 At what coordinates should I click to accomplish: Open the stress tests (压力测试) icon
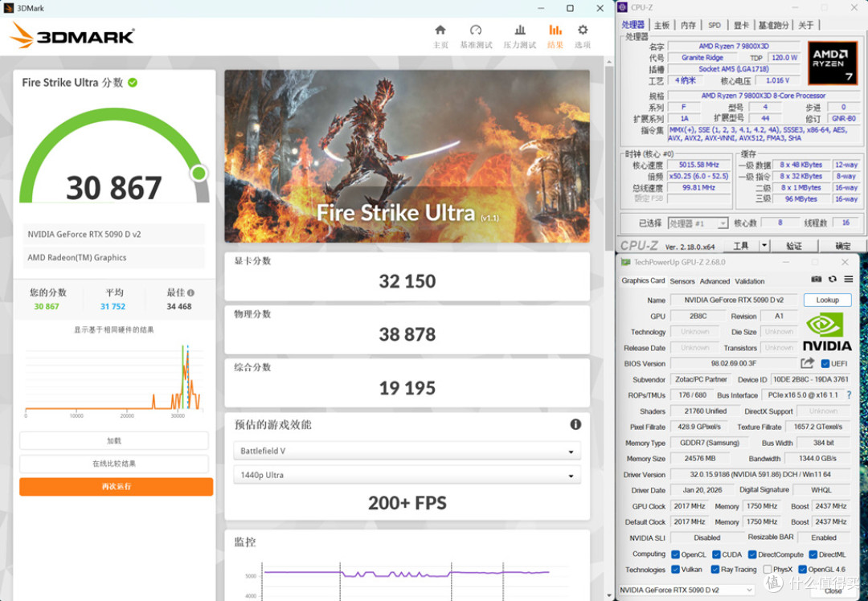click(x=520, y=31)
